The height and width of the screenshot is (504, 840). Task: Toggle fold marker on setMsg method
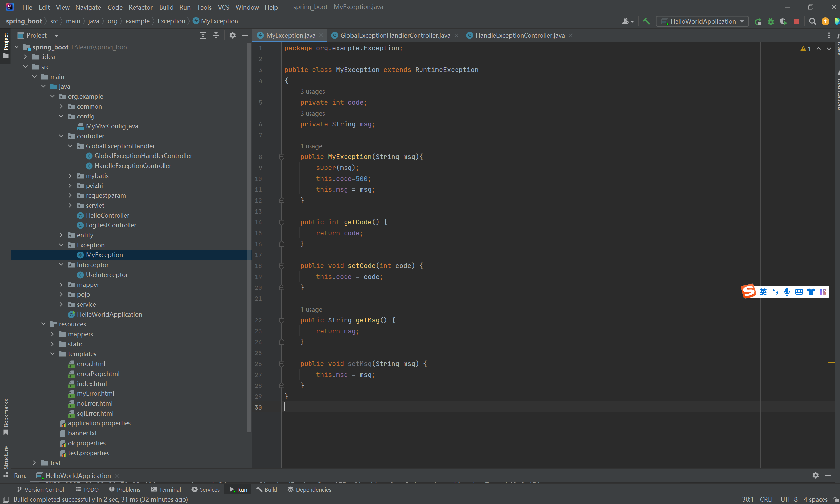coord(282,364)
